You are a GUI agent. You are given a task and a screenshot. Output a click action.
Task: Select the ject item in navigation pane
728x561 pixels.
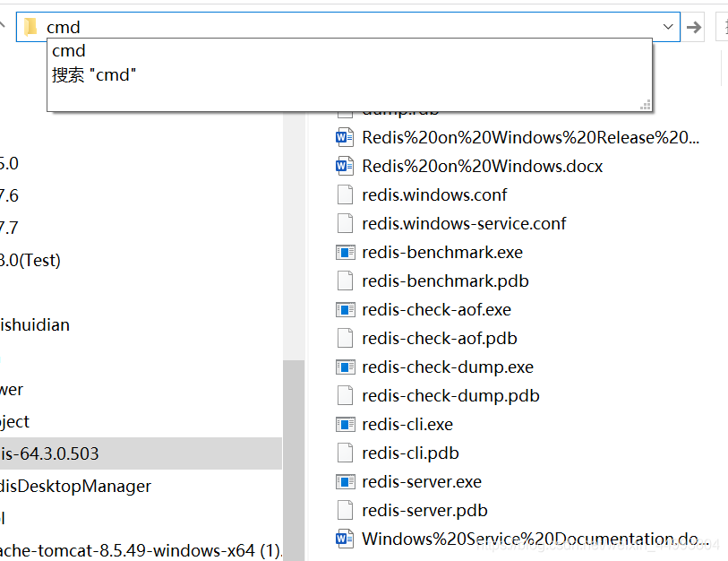pyautogui.click(x=14, y=421)
